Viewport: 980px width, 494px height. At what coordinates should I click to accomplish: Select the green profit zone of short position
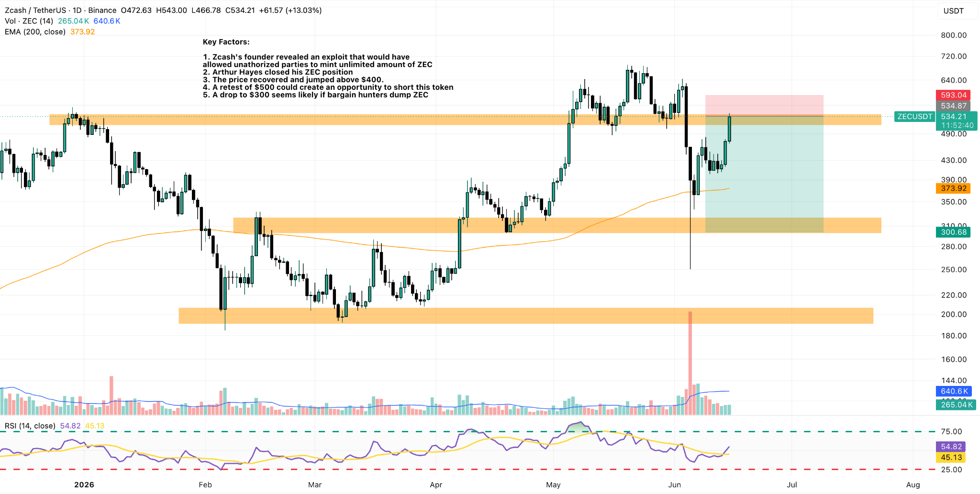764,174
